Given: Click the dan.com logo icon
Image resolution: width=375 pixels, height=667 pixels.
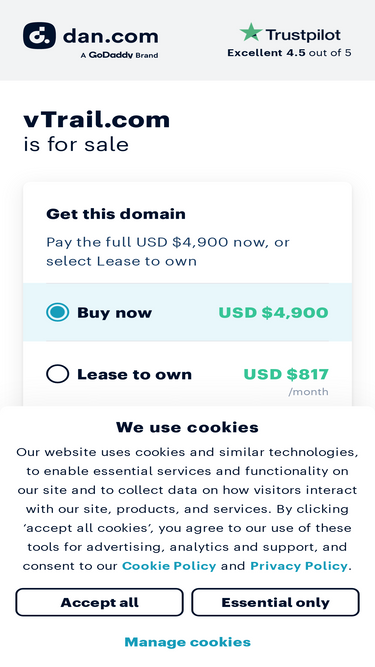Looking at the screenshot, I should click(x=39, y=36).
